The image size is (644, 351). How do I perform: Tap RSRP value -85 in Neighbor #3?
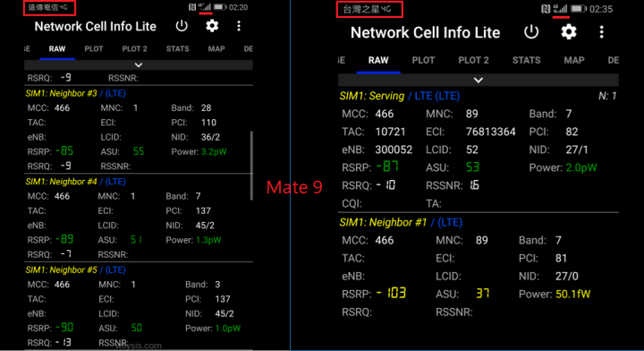pyautogui.click(x=64, y=151)
